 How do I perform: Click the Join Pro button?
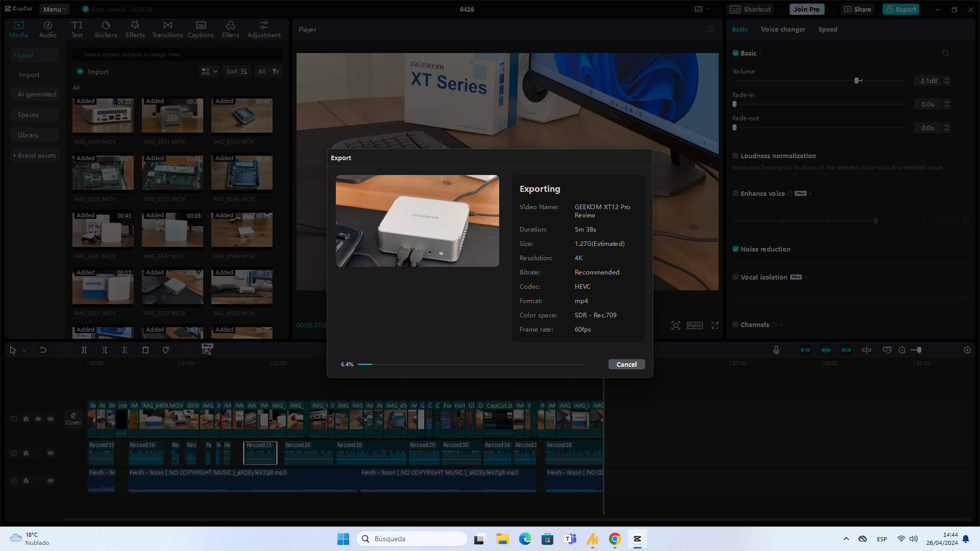coord(806,9)
